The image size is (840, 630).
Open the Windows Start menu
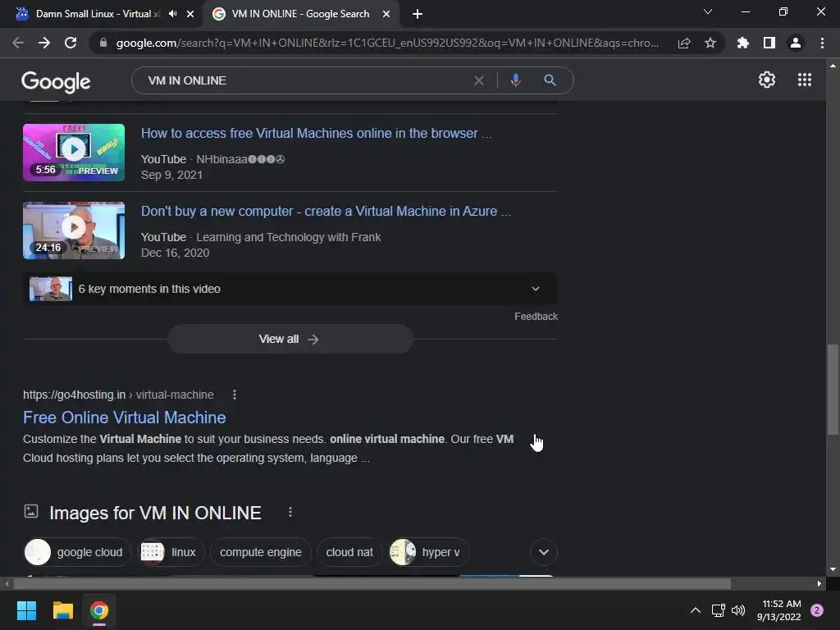pyautogui.click(x=26, y=610)
